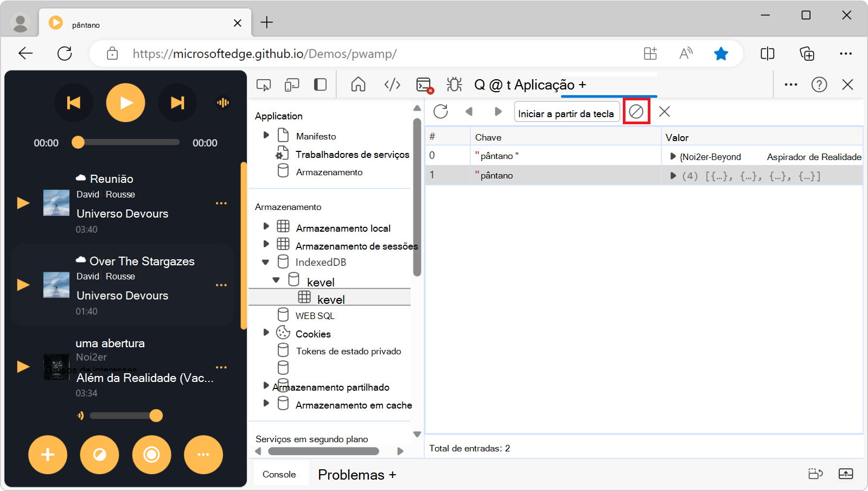Play the uma abertura song

pyautogui.click(x=23, y=367)
